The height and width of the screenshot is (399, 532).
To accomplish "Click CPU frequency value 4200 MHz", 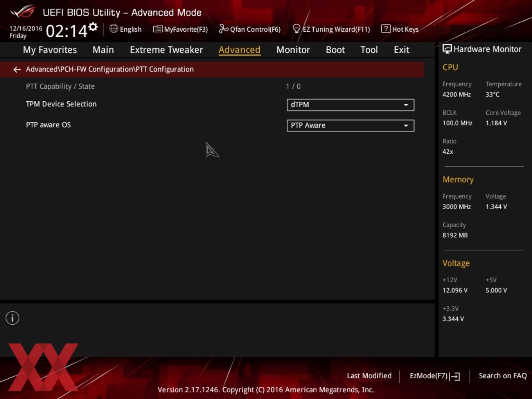I will click(457, 94).
